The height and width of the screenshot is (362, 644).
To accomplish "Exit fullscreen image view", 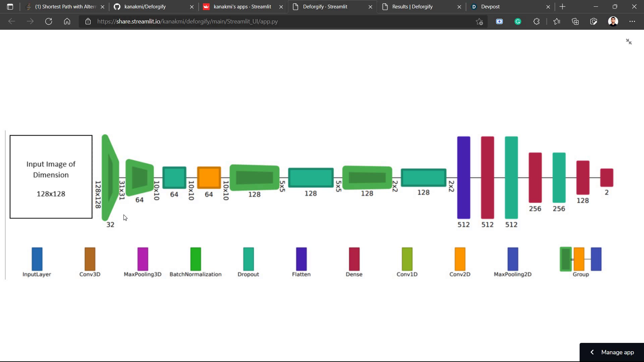I will 629,42.
